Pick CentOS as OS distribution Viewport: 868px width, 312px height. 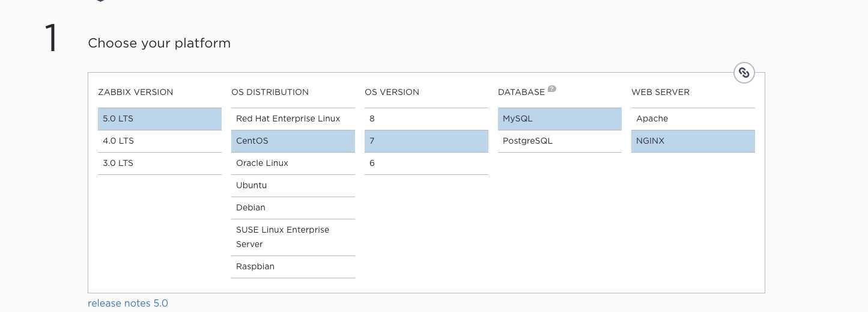point(293,141)
